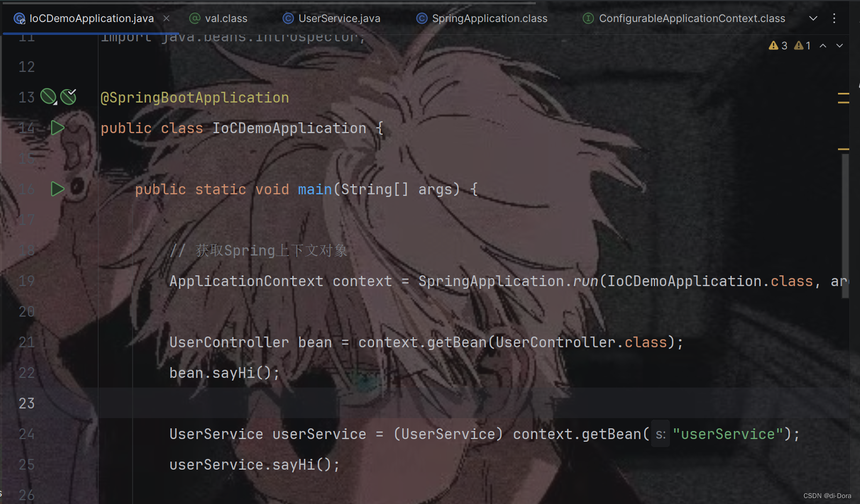Click line number 23 in the gutter

(26, 404)
